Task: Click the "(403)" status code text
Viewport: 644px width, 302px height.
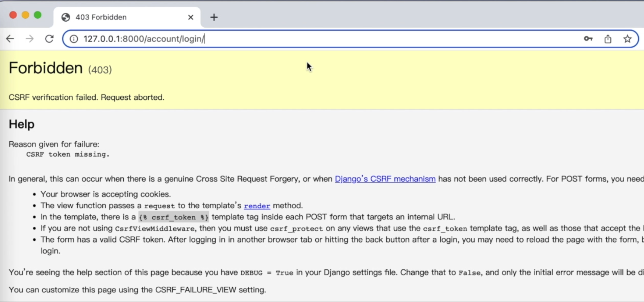Action: click(x=100, y=70)
